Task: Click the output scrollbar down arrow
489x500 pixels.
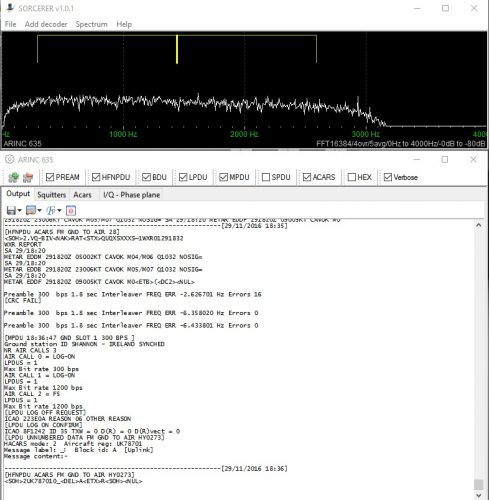Action: 479,495
